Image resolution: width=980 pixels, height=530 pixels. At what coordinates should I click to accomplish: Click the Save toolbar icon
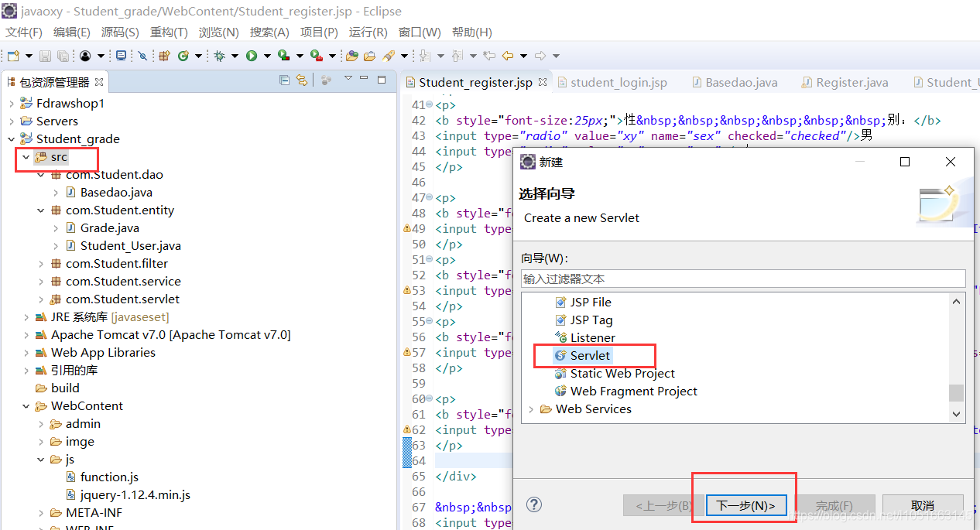pyautogui.click(x=45, y=56)
